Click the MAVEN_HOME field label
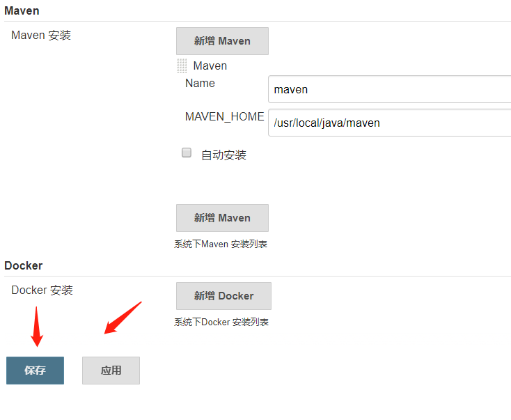The height and width of the screenshot is (420, 511). pos(225,116)
